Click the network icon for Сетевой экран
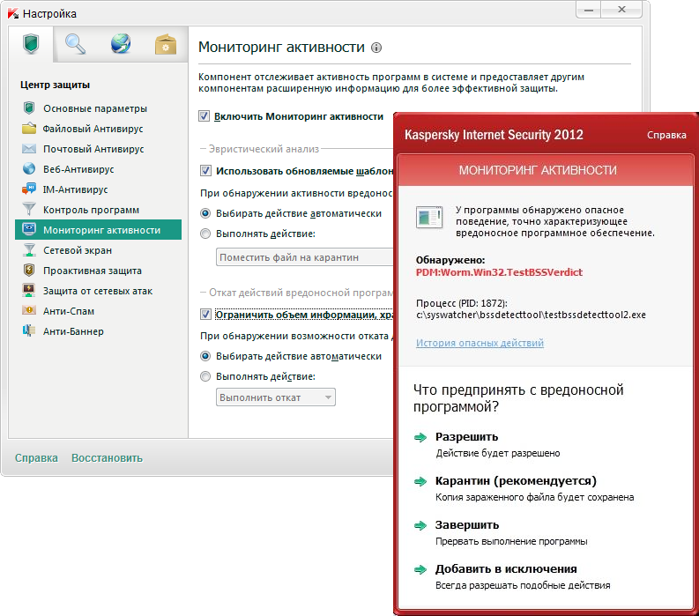699x616 pixels. (x=29, y=250)
